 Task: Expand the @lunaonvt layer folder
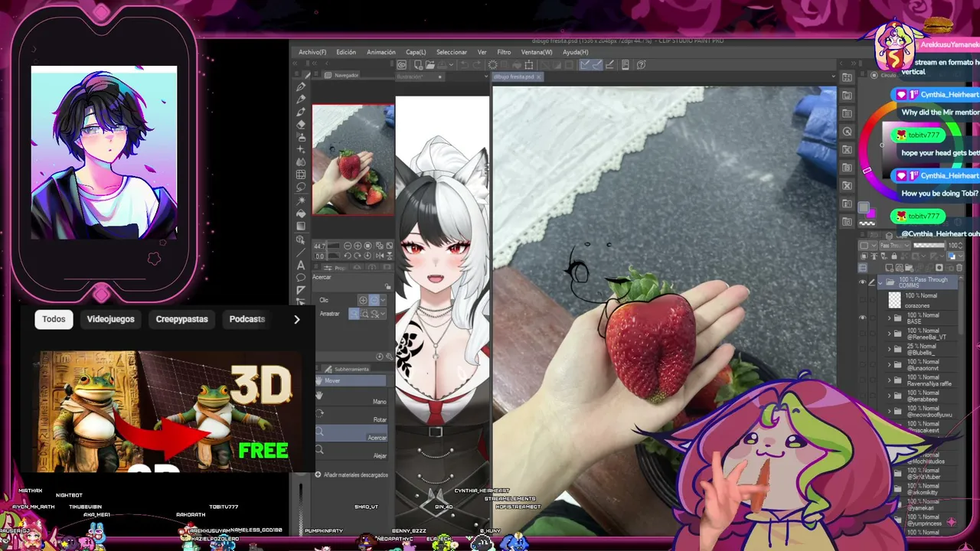coord(889,364)
